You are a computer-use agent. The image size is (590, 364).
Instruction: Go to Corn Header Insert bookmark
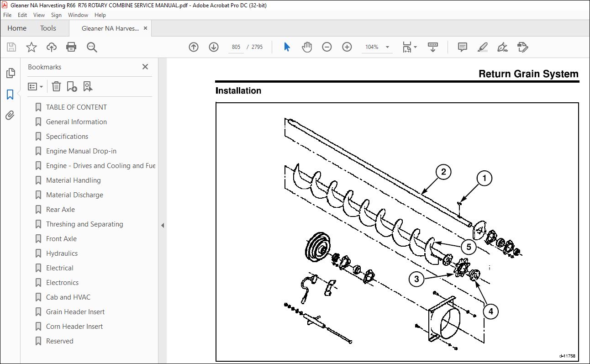pos(74,327)
